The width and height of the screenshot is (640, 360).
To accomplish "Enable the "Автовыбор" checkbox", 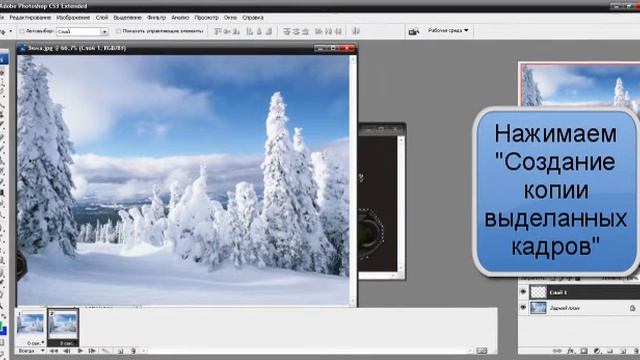I will coord(22,31).
